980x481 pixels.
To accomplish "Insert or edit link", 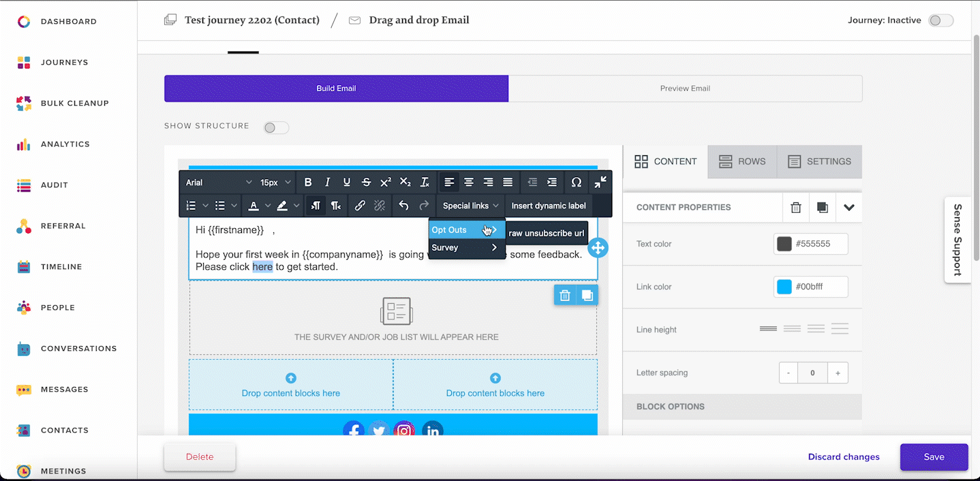I will [x=360, y=206].
